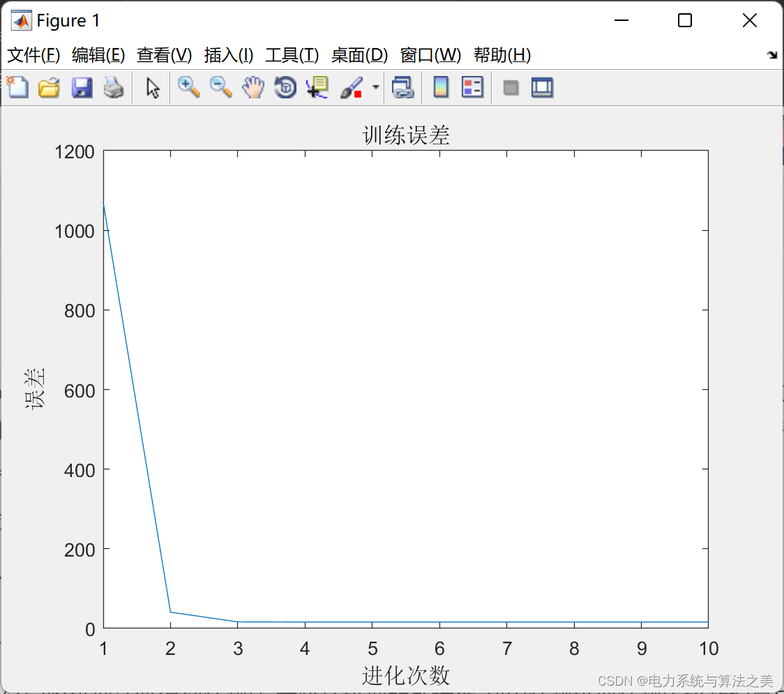
Task: Show Plot Tools and dock figure
Action: pyautogui.click(x=542, y=87)
